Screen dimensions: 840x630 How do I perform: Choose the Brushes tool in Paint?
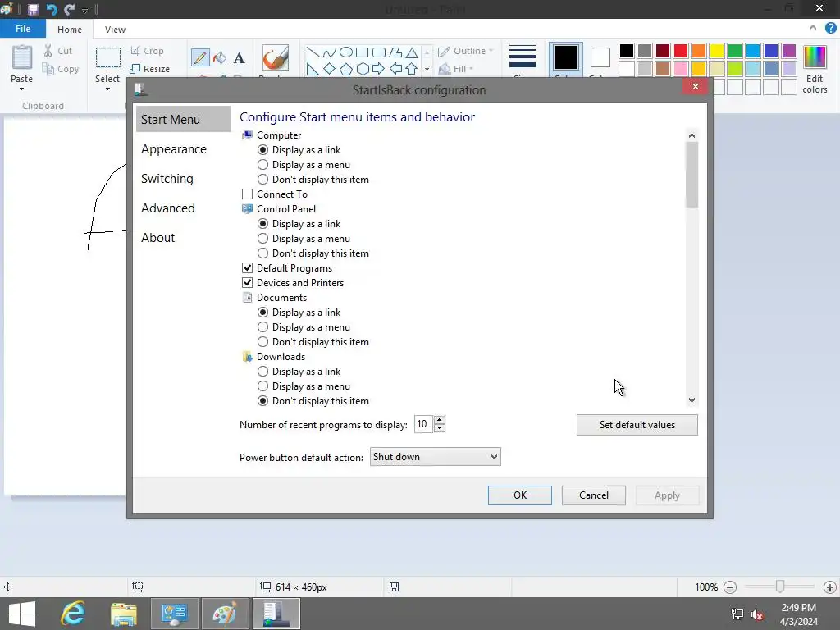point(276,58)
